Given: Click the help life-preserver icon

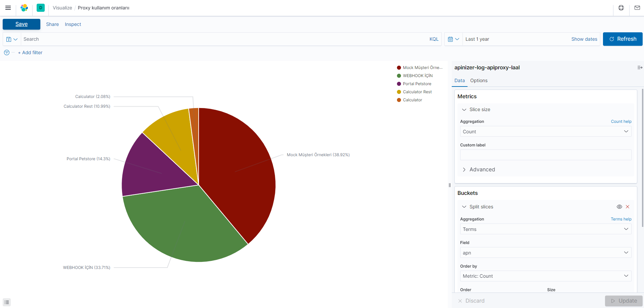Looking at the screenshot, I should pyautogui.click(x=621, y=8).
